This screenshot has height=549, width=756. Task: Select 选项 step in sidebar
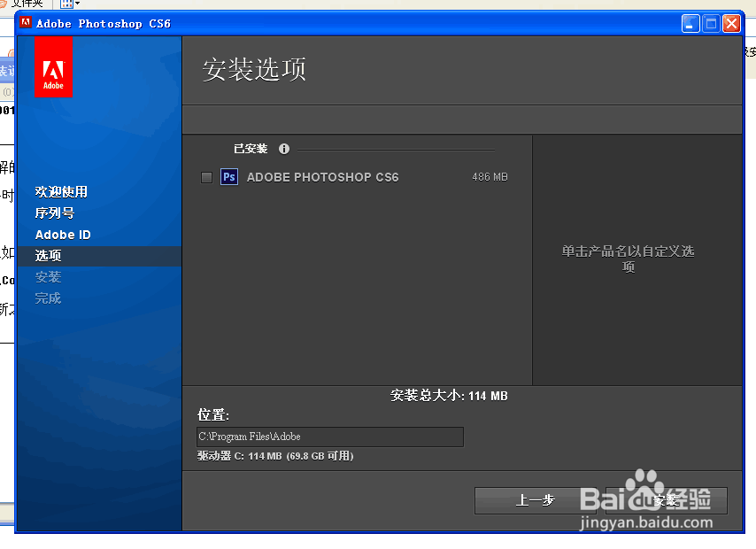pyautogui.click(x=100, y=256)
